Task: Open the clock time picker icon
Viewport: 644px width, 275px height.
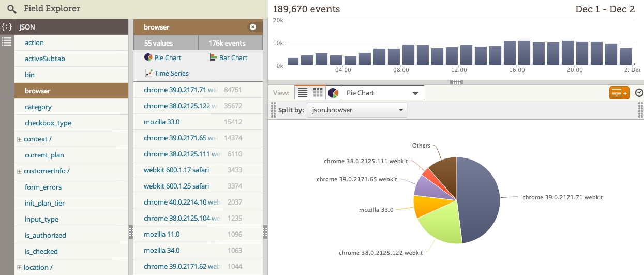Action: click(639, 93)
